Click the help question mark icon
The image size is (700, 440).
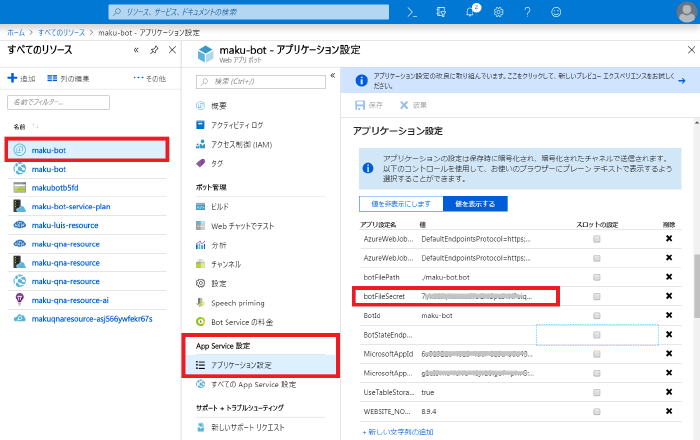click(527, 12)
